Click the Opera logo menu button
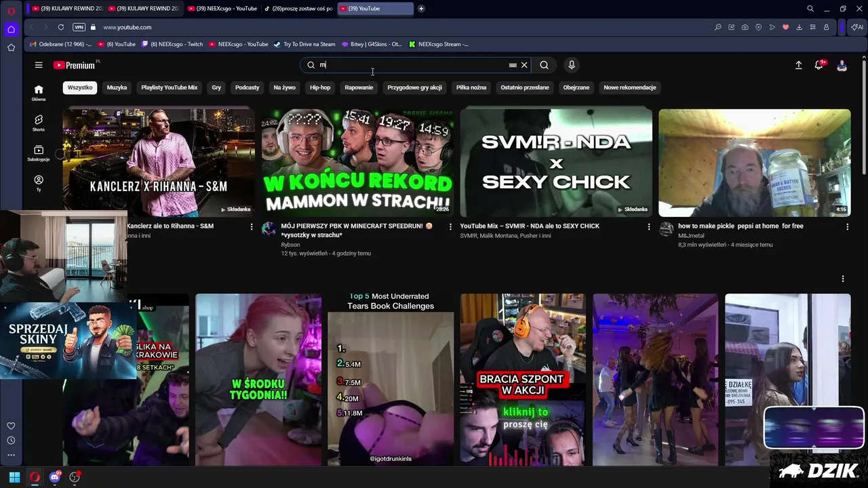 pyautogui.click(x=11, y=11)
